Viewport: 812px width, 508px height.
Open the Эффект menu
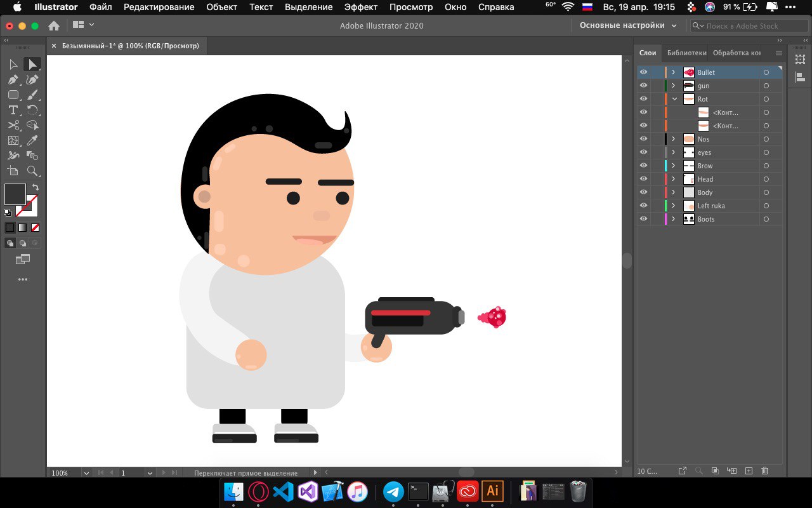pos(360,7)
